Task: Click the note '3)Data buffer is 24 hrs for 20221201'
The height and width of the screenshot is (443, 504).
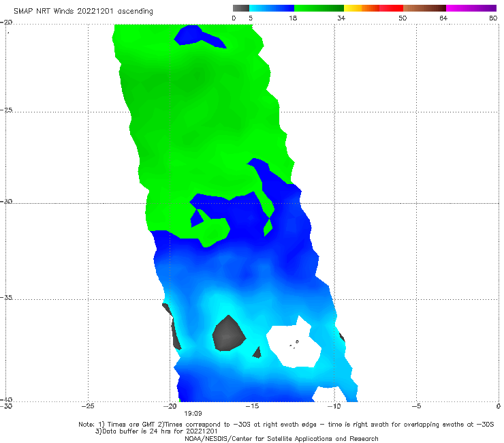Action: (x=156, y=431)
